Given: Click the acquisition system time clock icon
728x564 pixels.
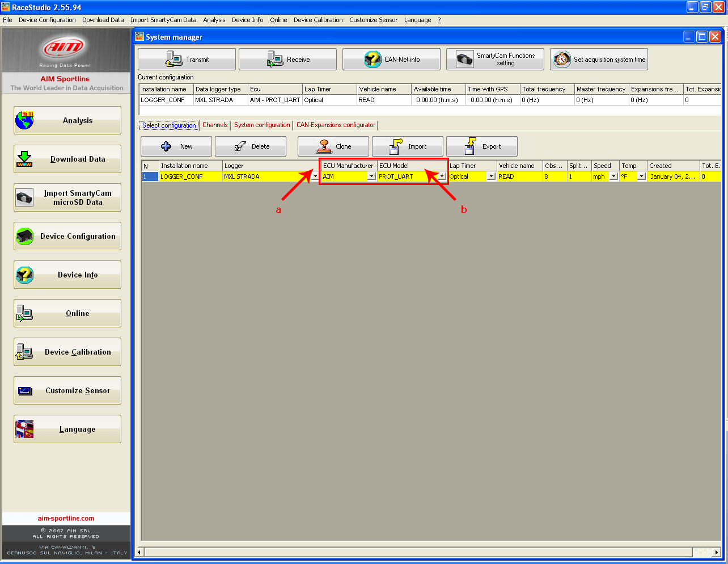Looking at the screenshot, I should [x=561, y=59].
